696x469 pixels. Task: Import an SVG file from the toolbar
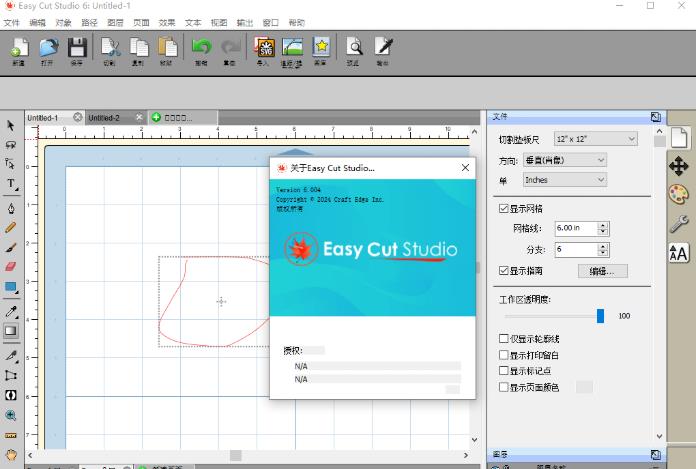click(264, 51)
